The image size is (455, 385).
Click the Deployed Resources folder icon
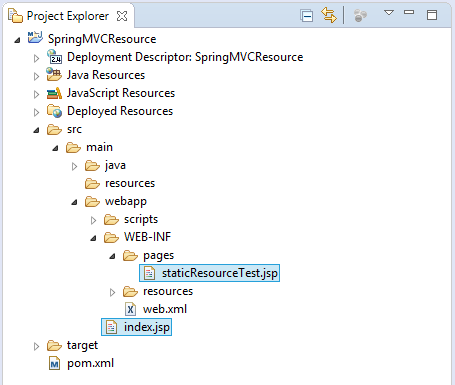(x=54, y=111)
